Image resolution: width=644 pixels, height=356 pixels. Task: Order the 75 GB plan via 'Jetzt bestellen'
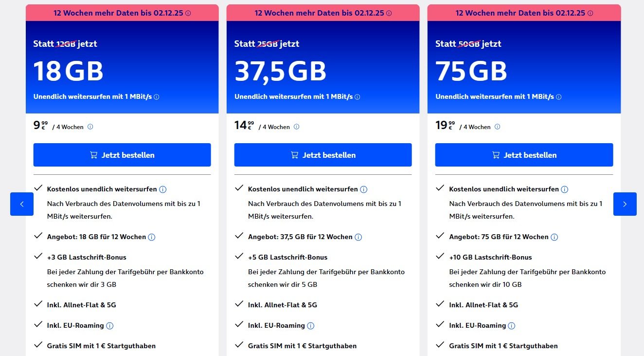click(x=524, y=155)
